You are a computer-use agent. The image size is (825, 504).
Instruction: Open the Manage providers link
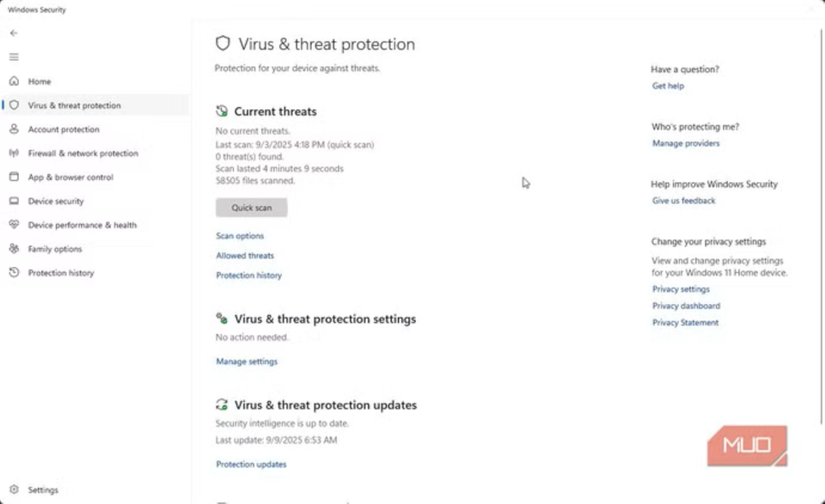tap(686, 143)
